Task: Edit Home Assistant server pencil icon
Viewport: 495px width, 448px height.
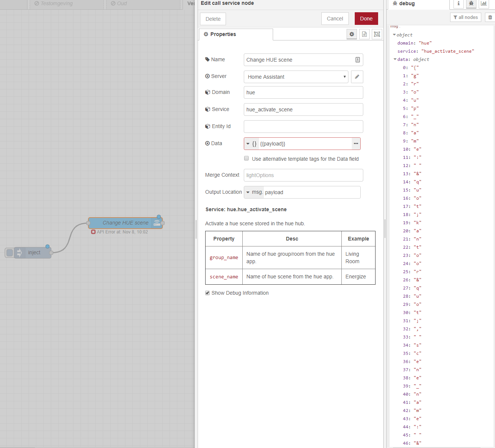Action: (357, 77)
